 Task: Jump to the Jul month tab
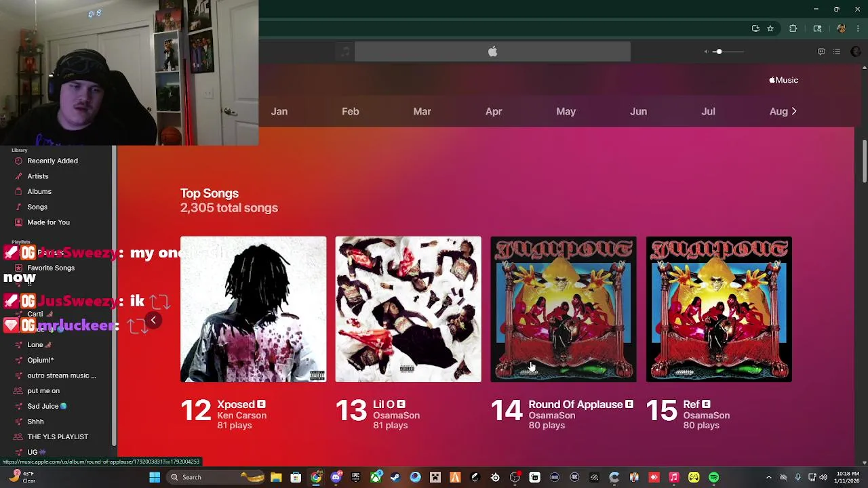click(708, 111)
